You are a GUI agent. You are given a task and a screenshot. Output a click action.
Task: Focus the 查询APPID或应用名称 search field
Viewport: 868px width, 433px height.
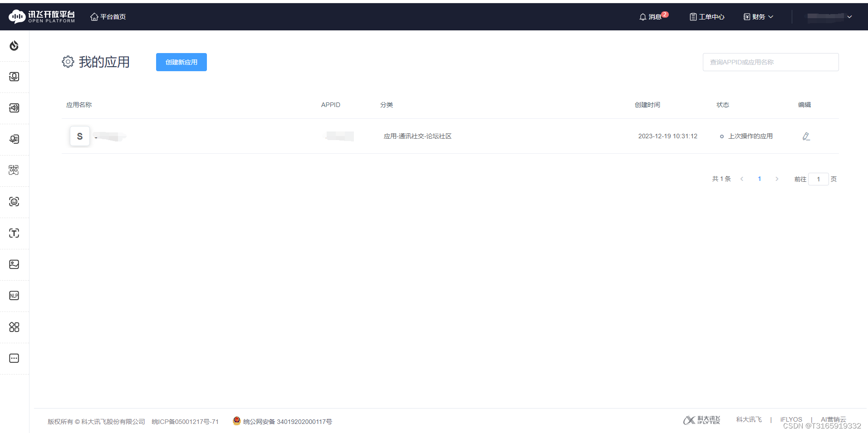tap(770, 62)
